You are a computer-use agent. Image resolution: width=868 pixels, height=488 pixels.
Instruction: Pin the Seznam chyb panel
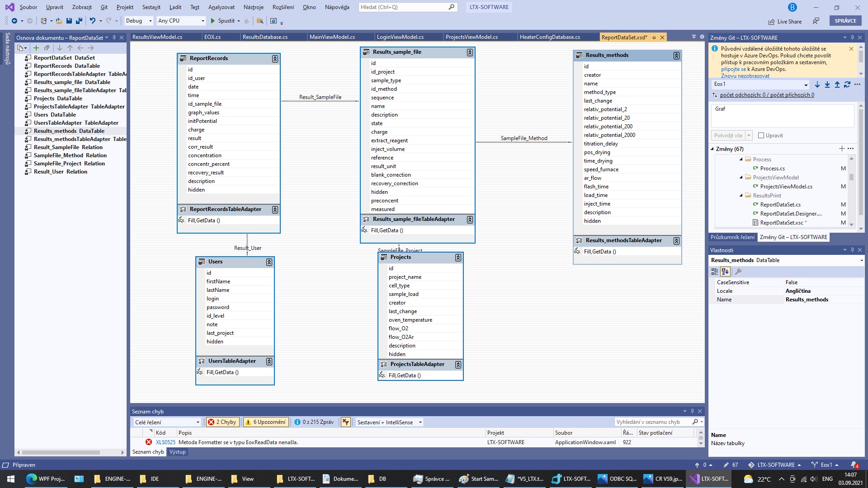(692, 411)
